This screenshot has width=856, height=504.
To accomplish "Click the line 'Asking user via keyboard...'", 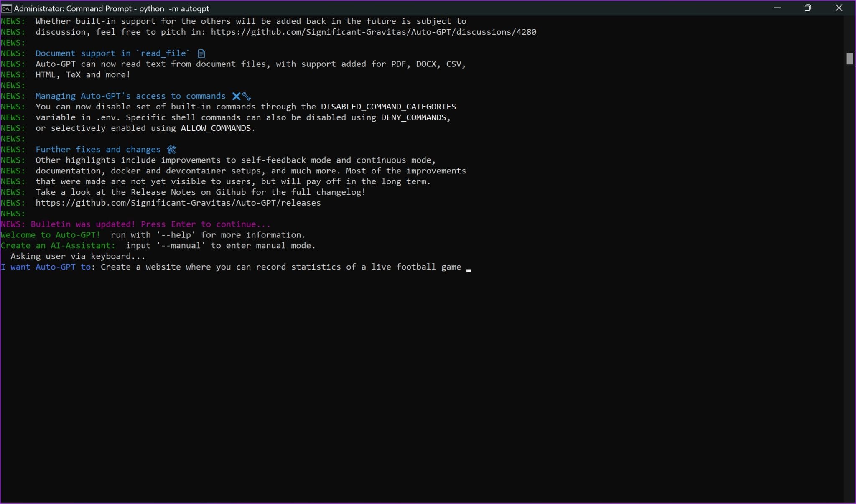I will (78, 256).
